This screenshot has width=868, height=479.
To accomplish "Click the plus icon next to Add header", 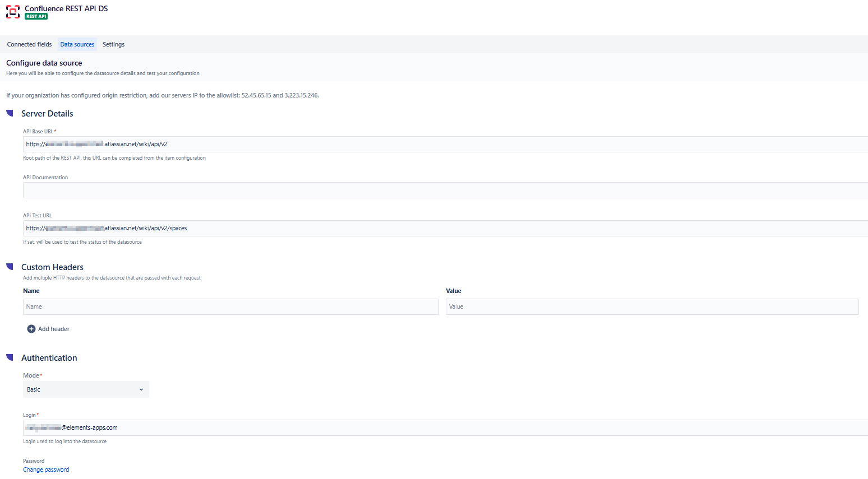I will [31, 329].
